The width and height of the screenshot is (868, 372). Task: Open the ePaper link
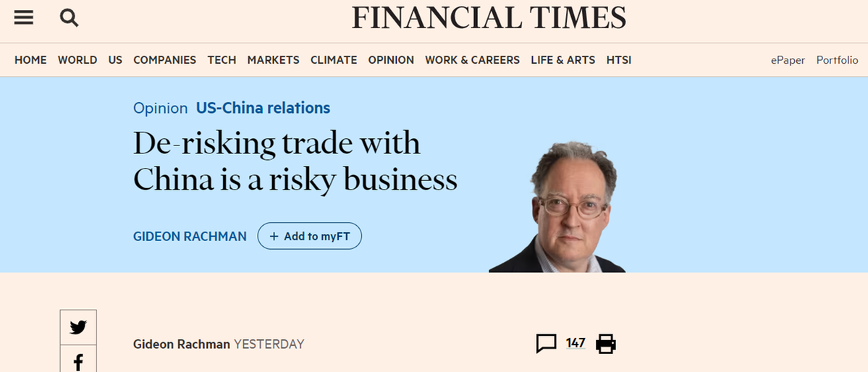tap(788, 60)
